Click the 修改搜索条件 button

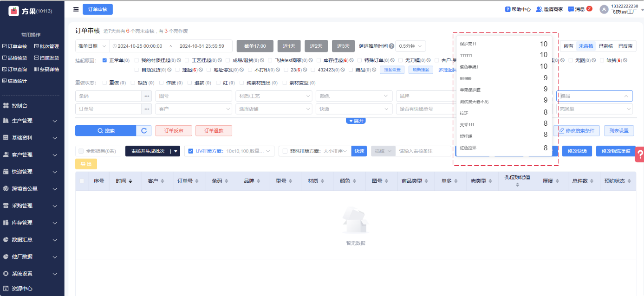click(577, 131)
